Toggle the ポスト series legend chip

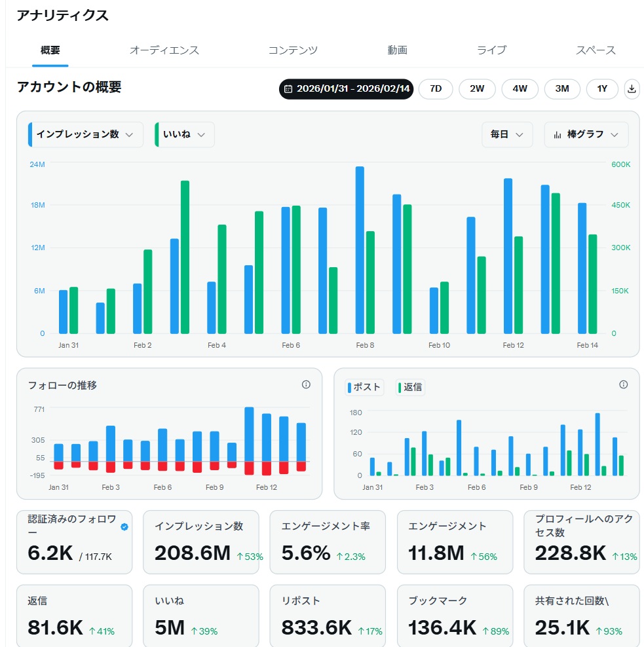coord(364,387)
